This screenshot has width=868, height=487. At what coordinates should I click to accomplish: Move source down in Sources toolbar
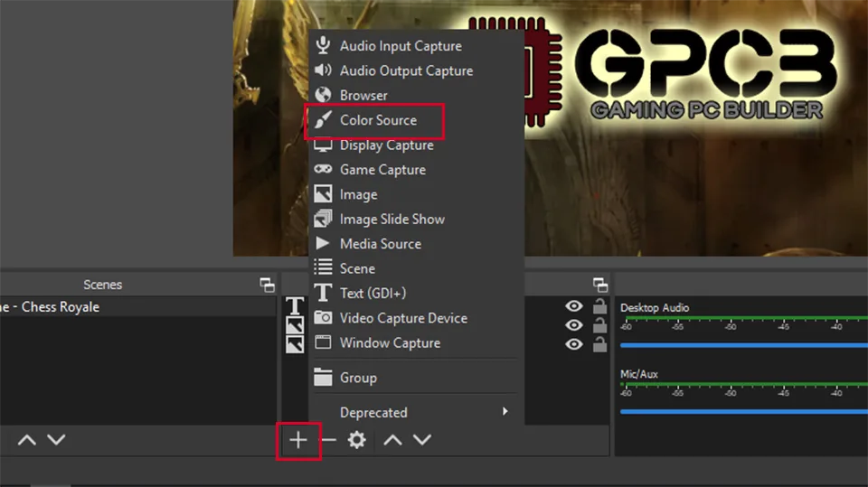pyautogui.click(x=422, y=440)
